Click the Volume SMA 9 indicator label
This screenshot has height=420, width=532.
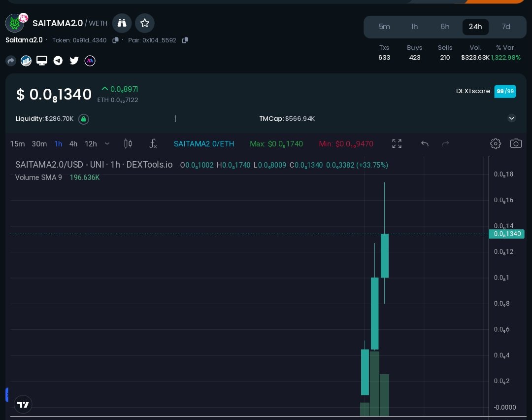pos(38,177)
